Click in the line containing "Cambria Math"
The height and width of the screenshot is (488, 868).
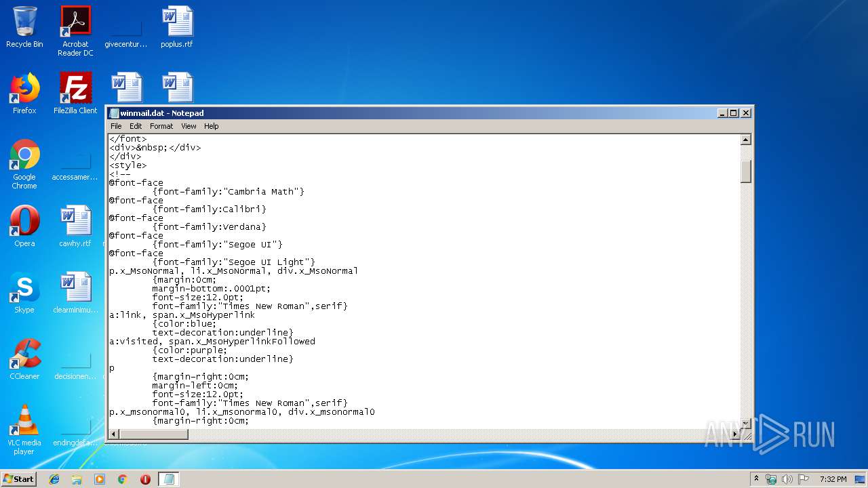click(228, 192)
